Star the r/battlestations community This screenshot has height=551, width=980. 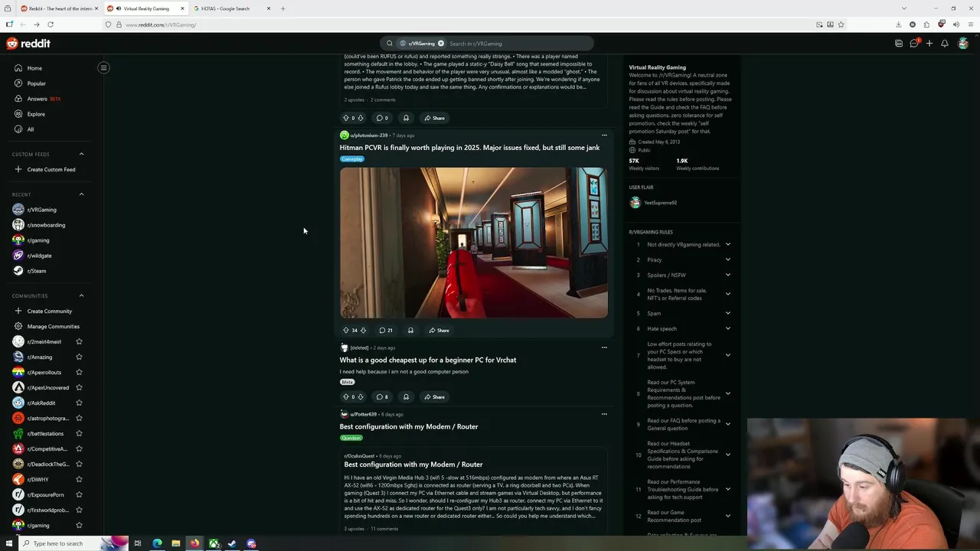[79, 433]
